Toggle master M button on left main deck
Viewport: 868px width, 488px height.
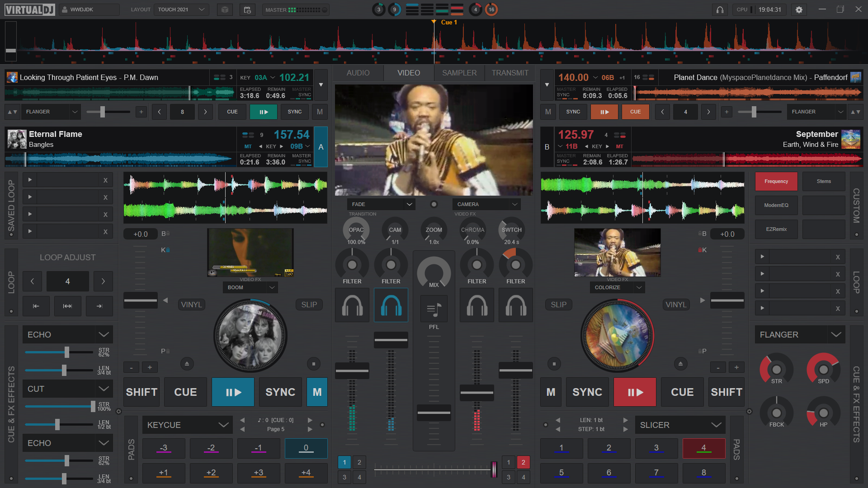tap(317, 392)
